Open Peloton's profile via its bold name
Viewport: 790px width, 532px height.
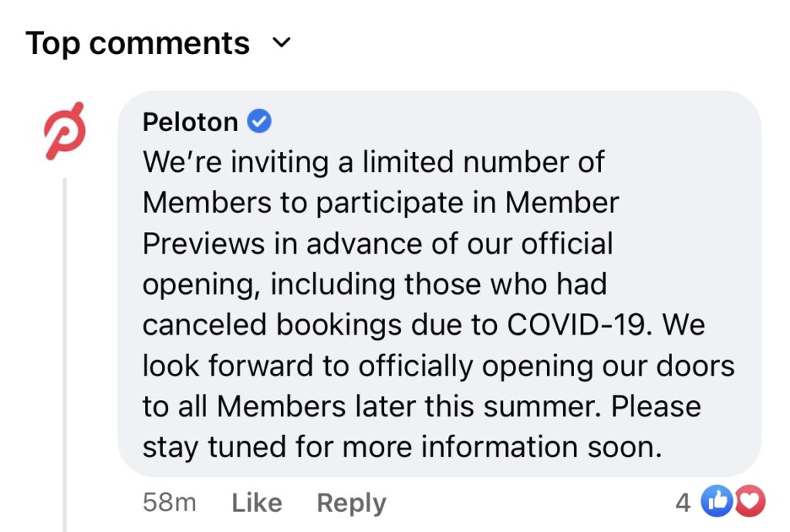(190, 120)
